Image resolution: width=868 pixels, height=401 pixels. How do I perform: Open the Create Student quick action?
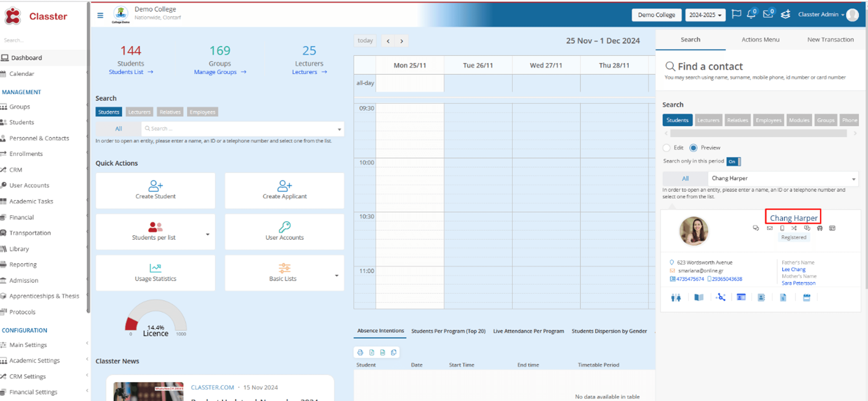click(155, 191)
